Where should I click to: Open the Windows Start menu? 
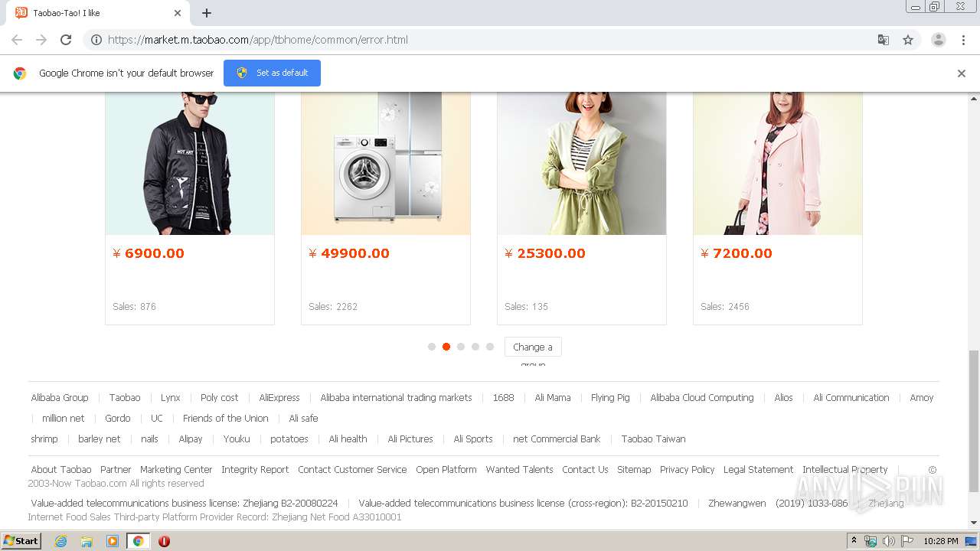21,541
